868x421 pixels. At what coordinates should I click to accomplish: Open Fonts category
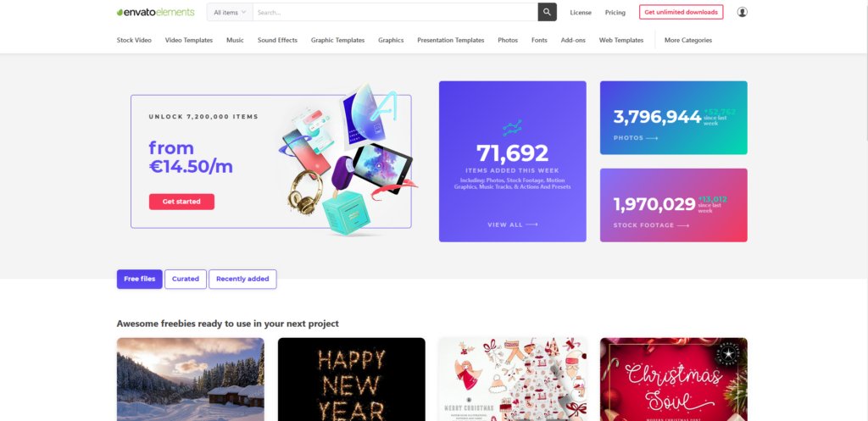point(539,40)
